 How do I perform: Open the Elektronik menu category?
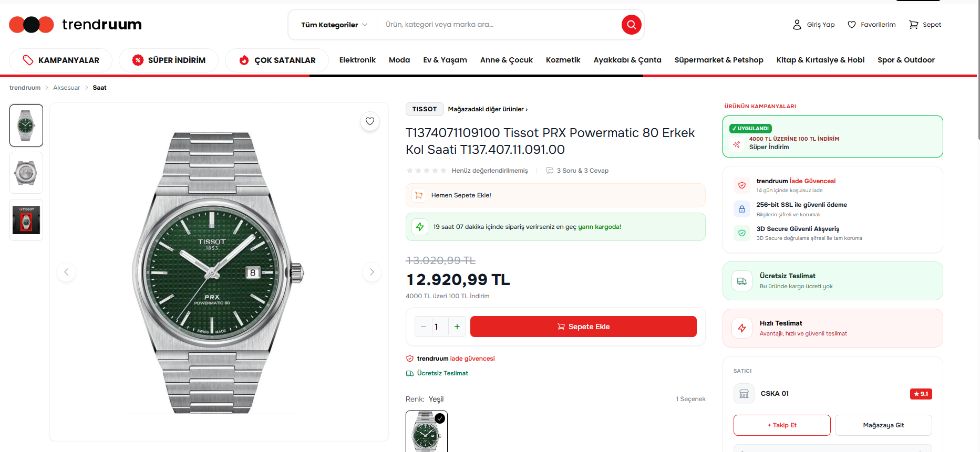click(357, 60)
